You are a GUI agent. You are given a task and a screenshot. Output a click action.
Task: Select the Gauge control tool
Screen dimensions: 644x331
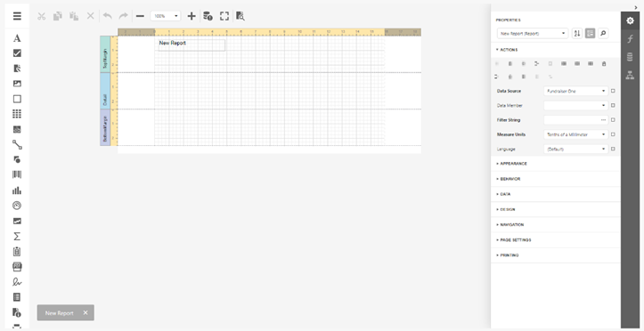click(17, 206)
